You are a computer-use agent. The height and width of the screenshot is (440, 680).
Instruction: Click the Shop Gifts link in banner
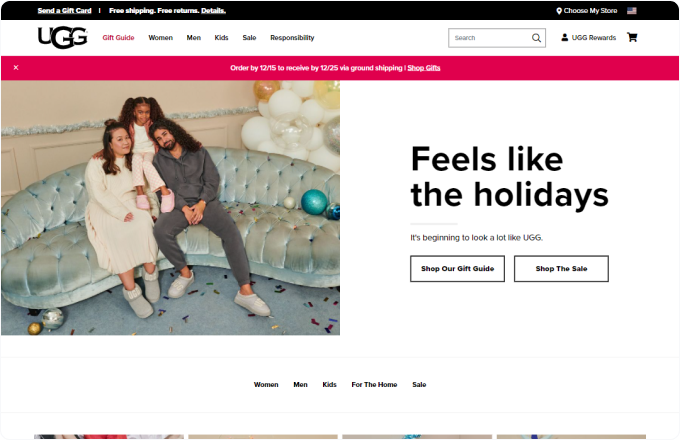tap(424, 68)
